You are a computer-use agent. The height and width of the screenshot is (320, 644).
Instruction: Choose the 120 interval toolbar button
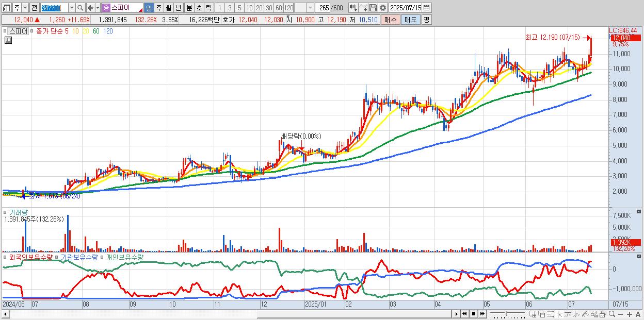[288, 8]
